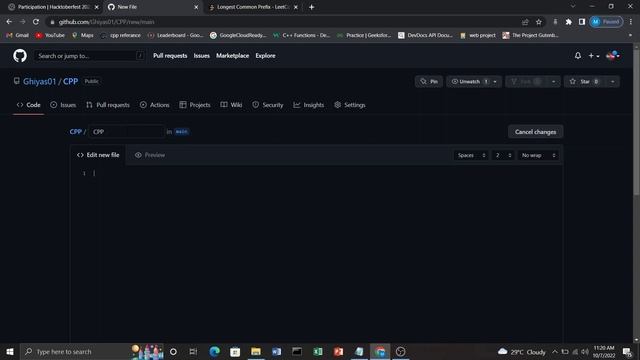The image size is (640, 360).
Task: Open the repository Settings tab
Action: 349,105
